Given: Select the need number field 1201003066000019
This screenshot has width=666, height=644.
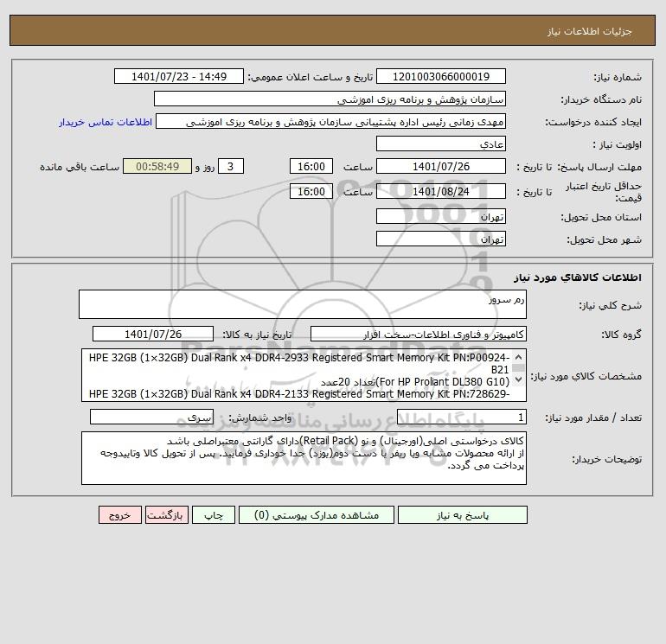Looking at the screenshot, I should (441, 76).
